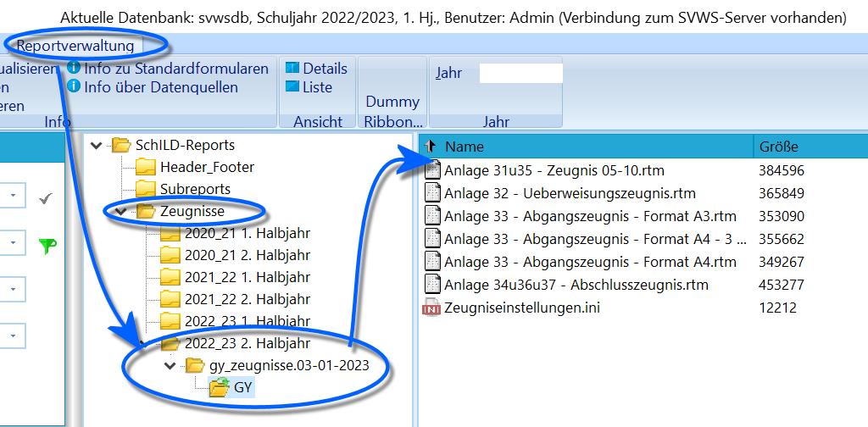868x427 pixels.
Task: Switch to Liste view
Action: (317, 86)
